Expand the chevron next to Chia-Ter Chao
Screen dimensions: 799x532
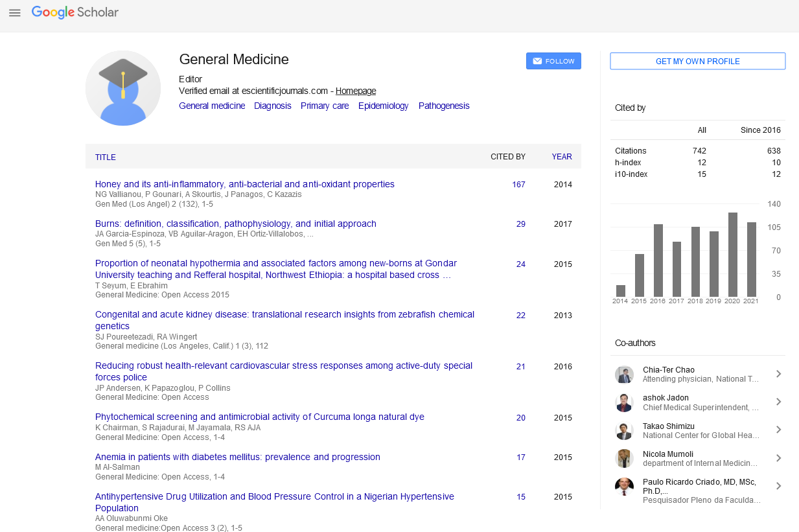(x=778, y=374)
